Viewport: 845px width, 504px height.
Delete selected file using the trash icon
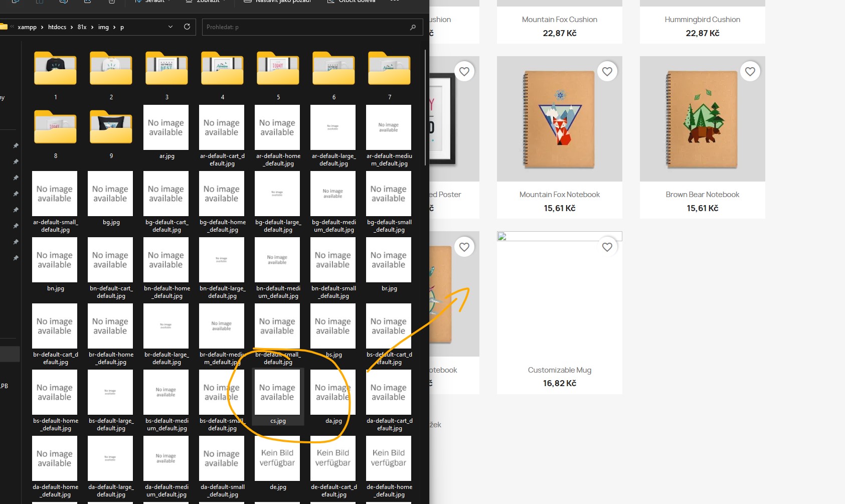point(112,2)
